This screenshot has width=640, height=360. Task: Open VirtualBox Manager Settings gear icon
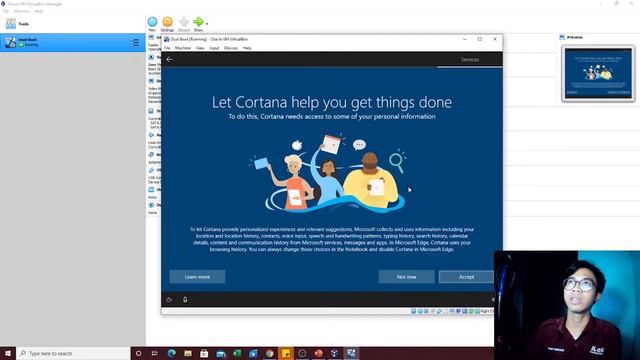click(x=167, y=22)
